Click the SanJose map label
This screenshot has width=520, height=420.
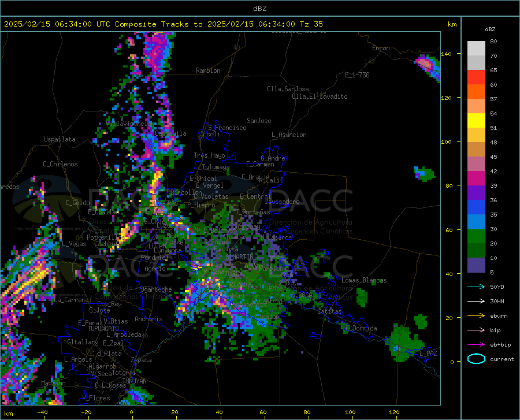[x=259, y=121]
